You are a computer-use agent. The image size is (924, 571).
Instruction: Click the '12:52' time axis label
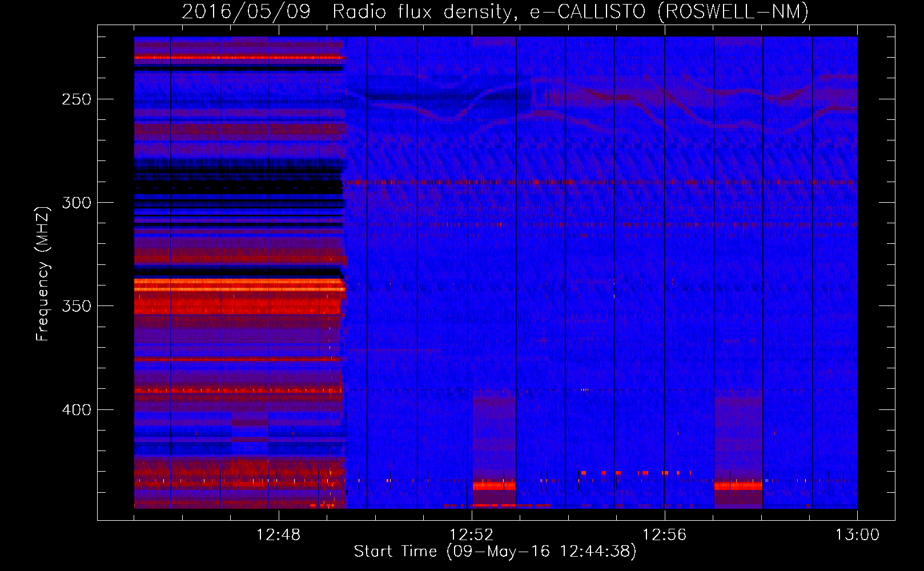pos(472,535)
